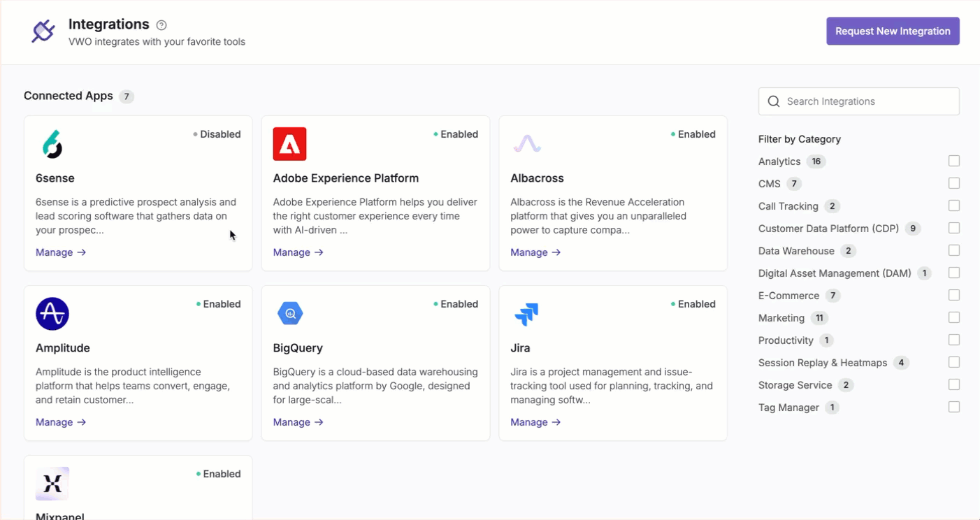The width and height of the screenshot is (980, 520).
Task: Open Manage link for BigQuery
Action: click(x=298, y=422)
